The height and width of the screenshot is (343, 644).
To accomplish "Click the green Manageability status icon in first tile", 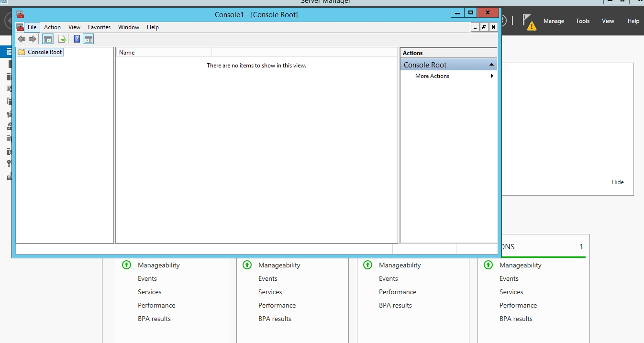I will 126,265.
